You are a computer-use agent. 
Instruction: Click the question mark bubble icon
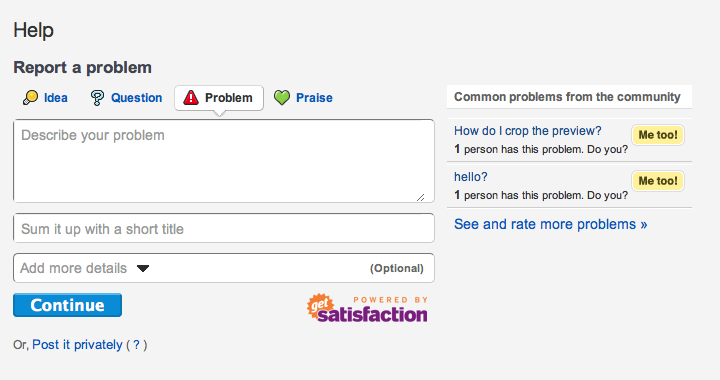click(97, 98)
